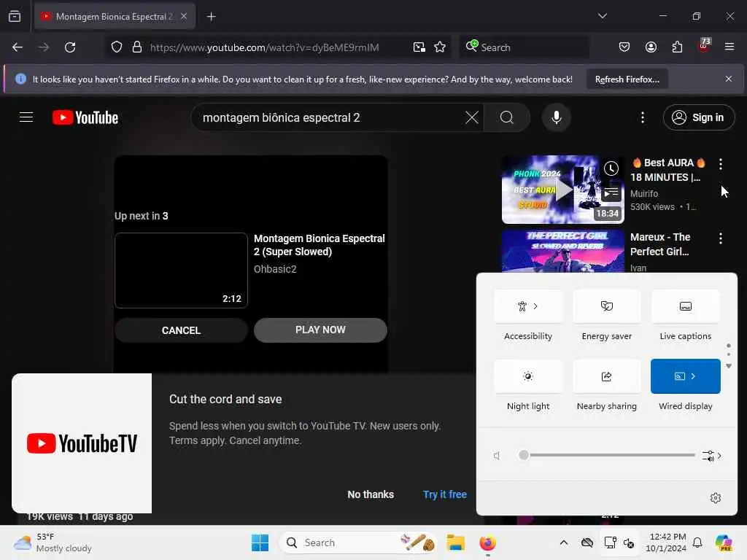Toggle Nearby sharing quick setting

pyautogui.click(x=606, y=376)
